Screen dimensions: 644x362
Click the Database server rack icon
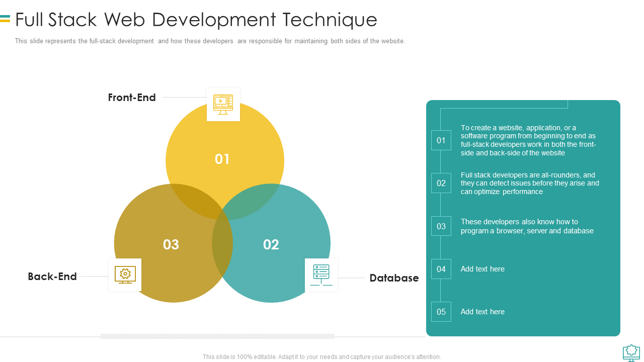pos(321,275)
